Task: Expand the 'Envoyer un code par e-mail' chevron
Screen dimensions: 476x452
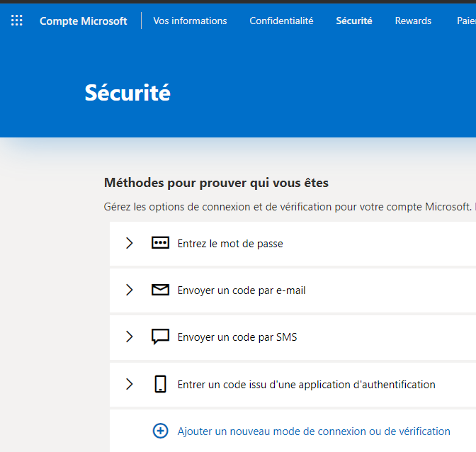Action: pos(129,290)
